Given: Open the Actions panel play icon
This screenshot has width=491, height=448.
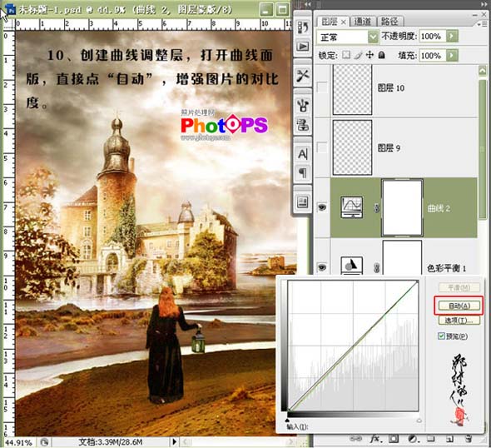Looking at the screenshot, I should [302, 47].
